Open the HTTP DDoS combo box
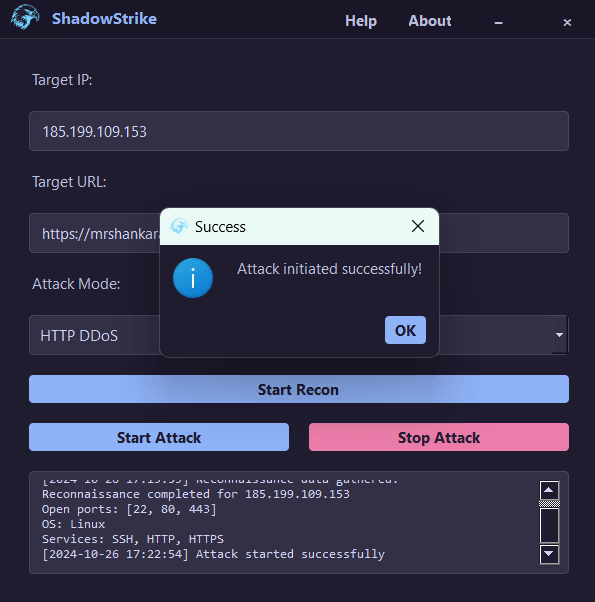The image size is (595, 602). (299, 335)
